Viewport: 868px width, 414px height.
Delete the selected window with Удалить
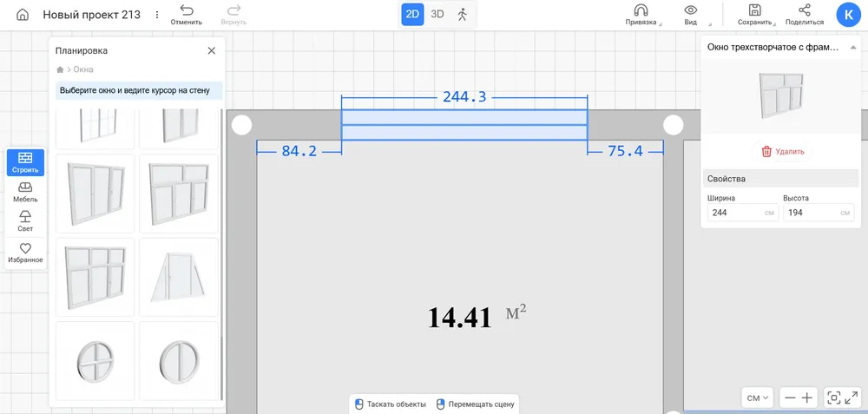click(783, 151)
